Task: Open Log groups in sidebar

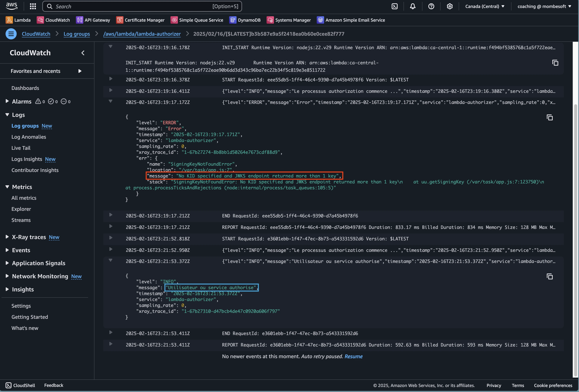Action: click(x=25, y=126)
